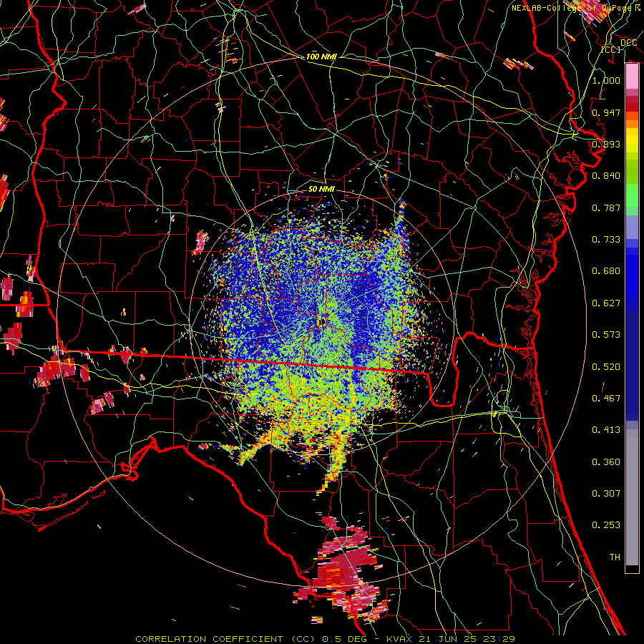Click the 0.787 legend value label
The width and height of the screenshot is (644, 644).
(x=606, y=208)
